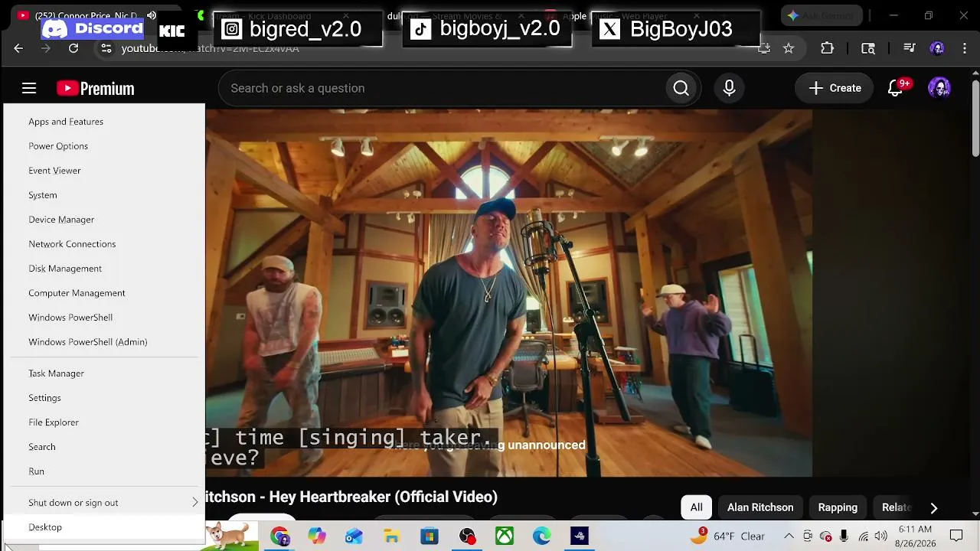Click the Hey Heartbreaker (Official Video) title
This screenshot has height=551, width=980.
[351, 497]
